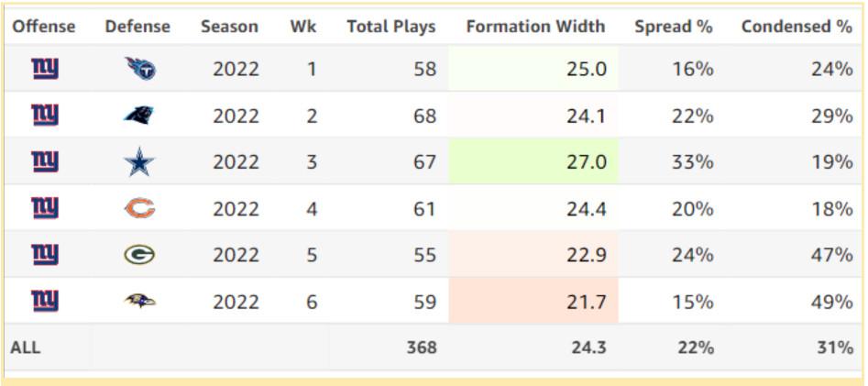Click the Chicago Bears defense logo

tap(139, 208)
